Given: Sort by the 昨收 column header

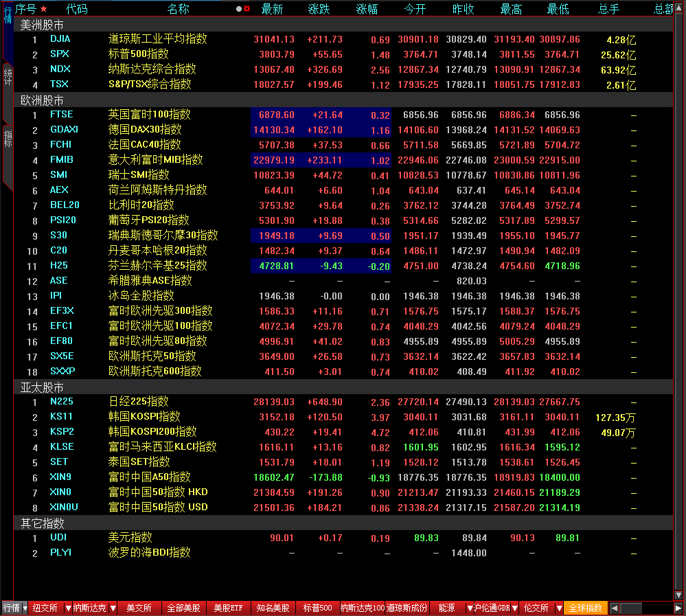Looking at the screenshot, I should (x=463, y=9).
